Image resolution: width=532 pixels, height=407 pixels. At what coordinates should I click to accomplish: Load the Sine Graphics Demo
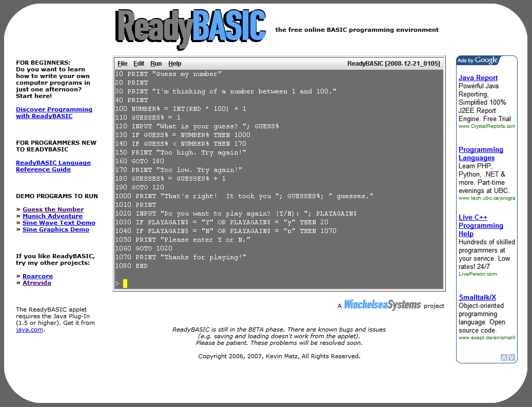pyautogui.click(x=55, y=229)
